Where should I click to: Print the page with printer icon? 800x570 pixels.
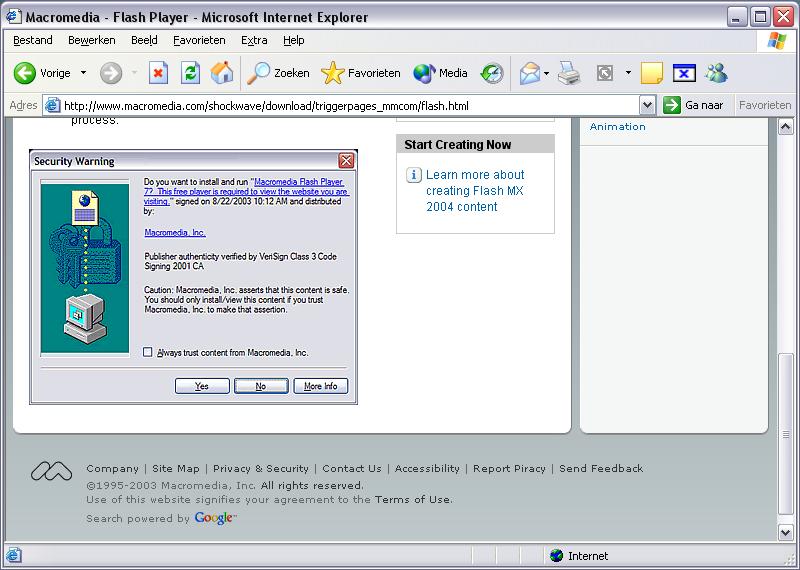pyautogui.click(x=569, y=73)
